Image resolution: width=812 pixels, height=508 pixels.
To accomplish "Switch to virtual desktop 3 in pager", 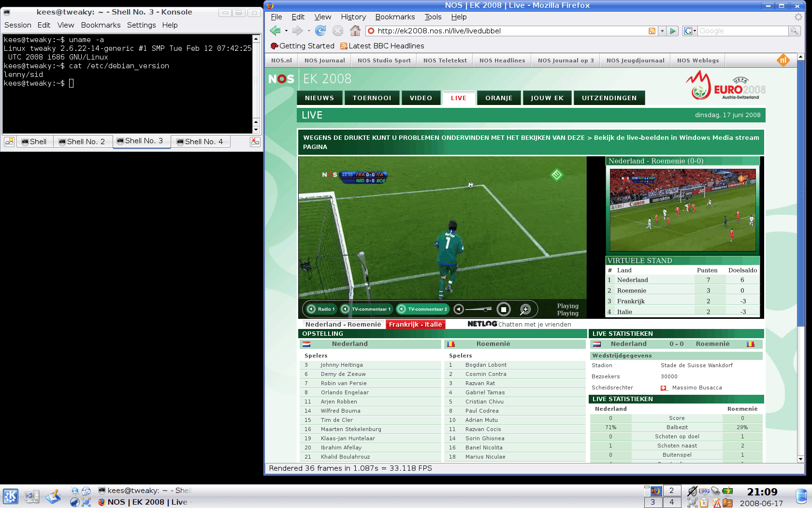I will (653, 502).
